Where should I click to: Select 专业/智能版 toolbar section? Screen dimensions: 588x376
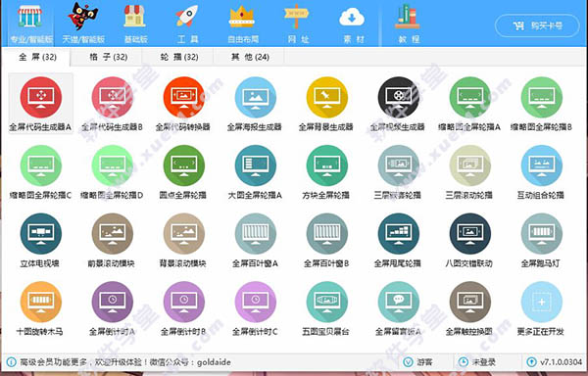30,23
